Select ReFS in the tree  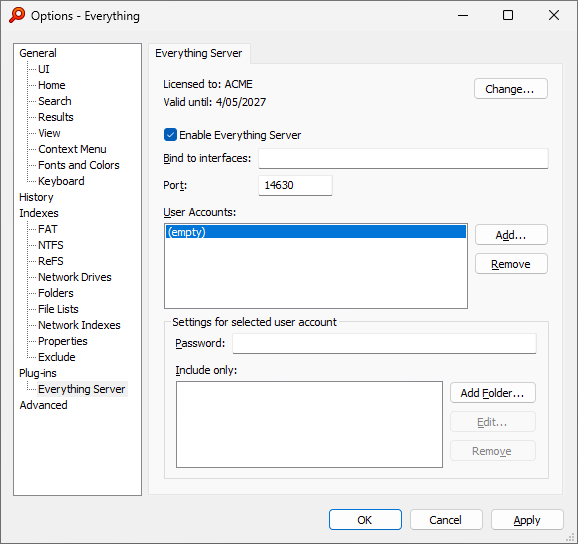51,261
